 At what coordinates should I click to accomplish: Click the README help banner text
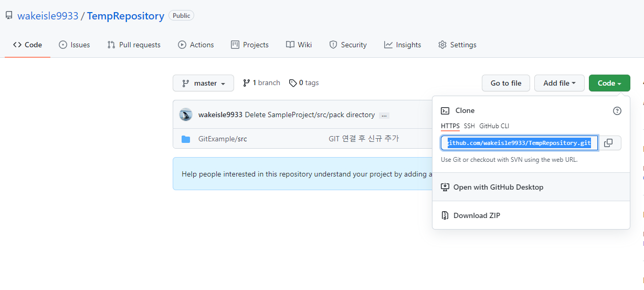click(307, 173)
